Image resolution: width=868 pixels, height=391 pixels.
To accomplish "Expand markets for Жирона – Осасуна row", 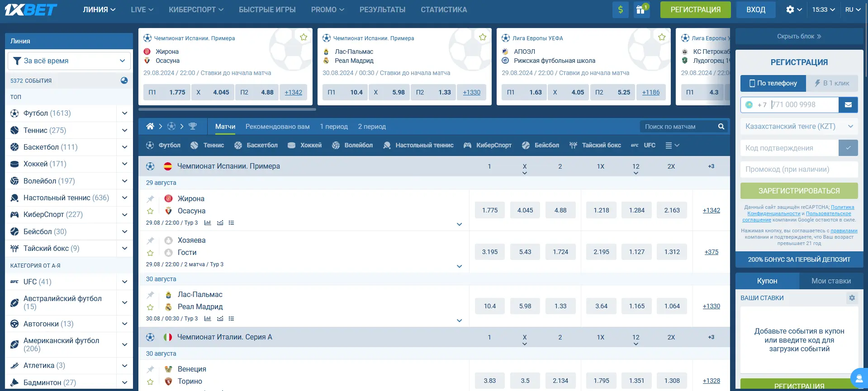I will tap(459, 224).
